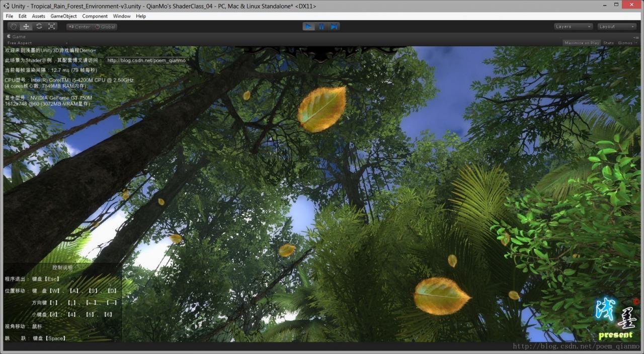This screenshot has width=644, height=354.
Task: Open the Assets menu
Action: point(38,16)
